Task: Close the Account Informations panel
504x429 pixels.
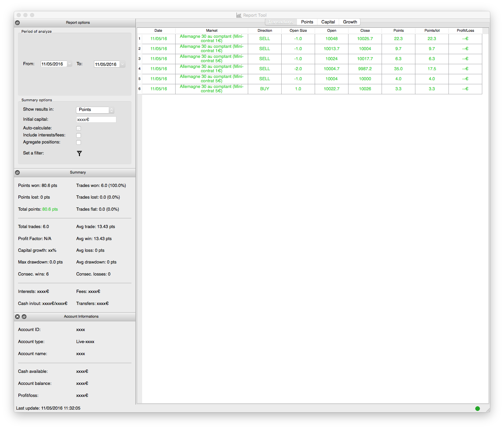Action: point(17,317)
